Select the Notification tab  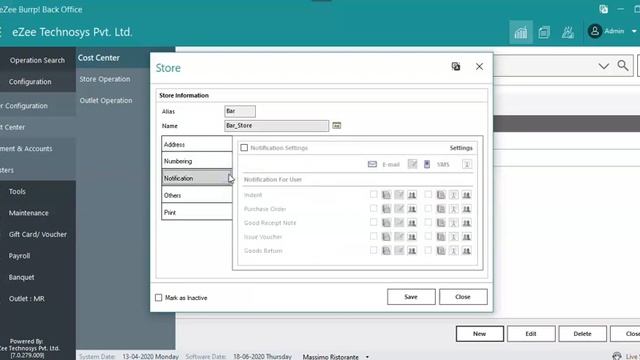tap(197, 178)
